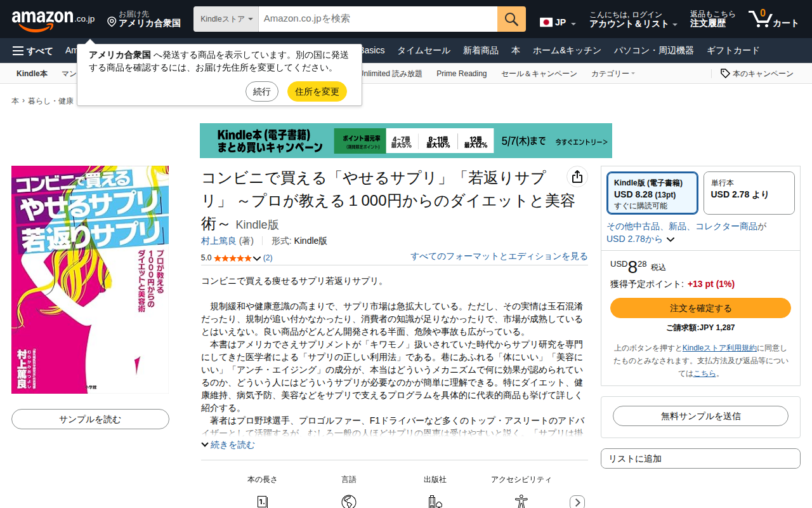Open the hamburger すべて menu
This screenshot has height=508, width=812.
pos(33,51)
